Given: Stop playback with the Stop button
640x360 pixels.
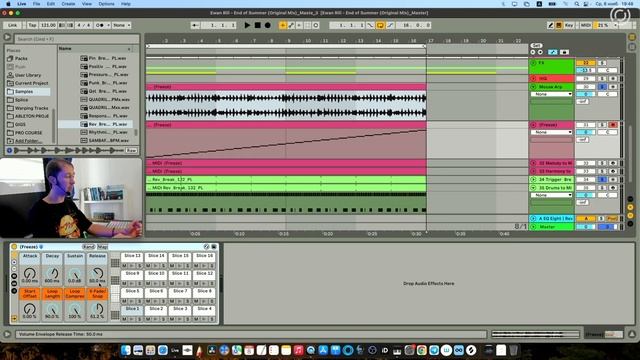Looking at the screenshot, I should coord(258,25).
